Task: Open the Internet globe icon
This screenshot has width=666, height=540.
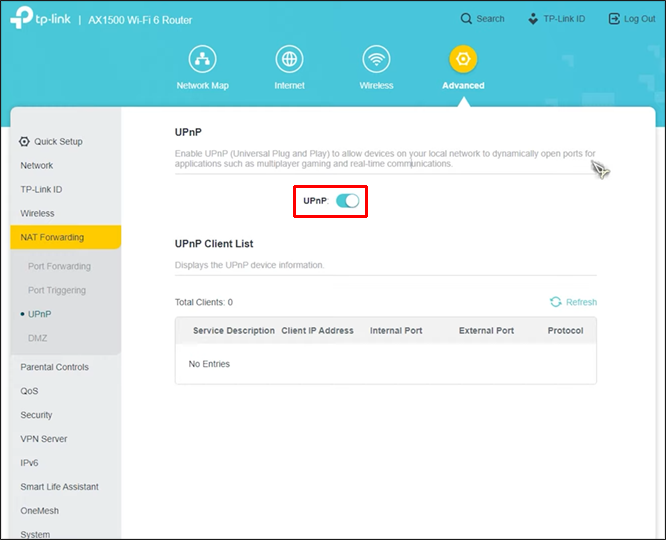Action: (x=289, y=59)
